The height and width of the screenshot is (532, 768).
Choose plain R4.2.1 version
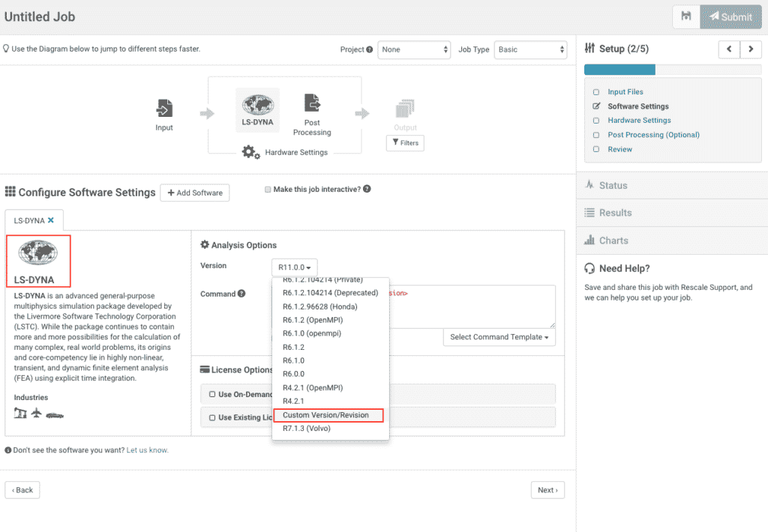click(330, 401)
